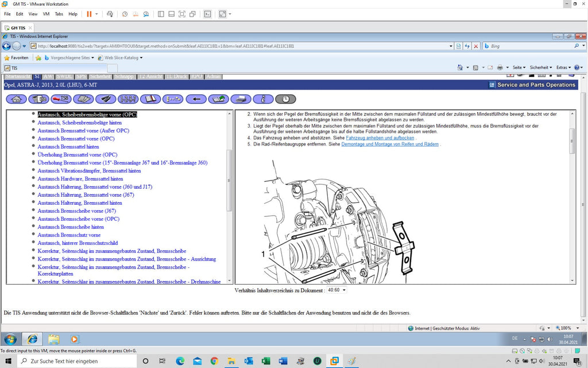588x368 pixels.
Task: Click the TIS info 'i' icon
Action: [x=263, y=99]
